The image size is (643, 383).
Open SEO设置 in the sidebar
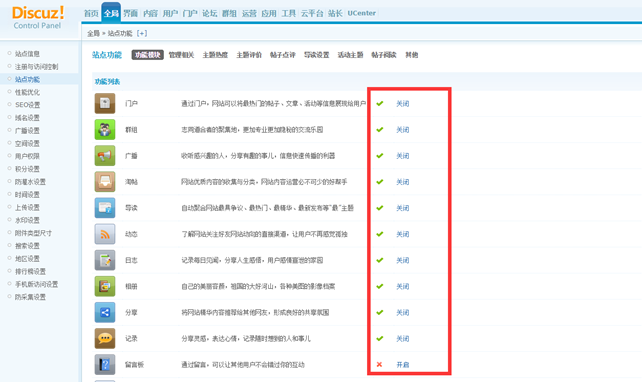click(27, 105)
